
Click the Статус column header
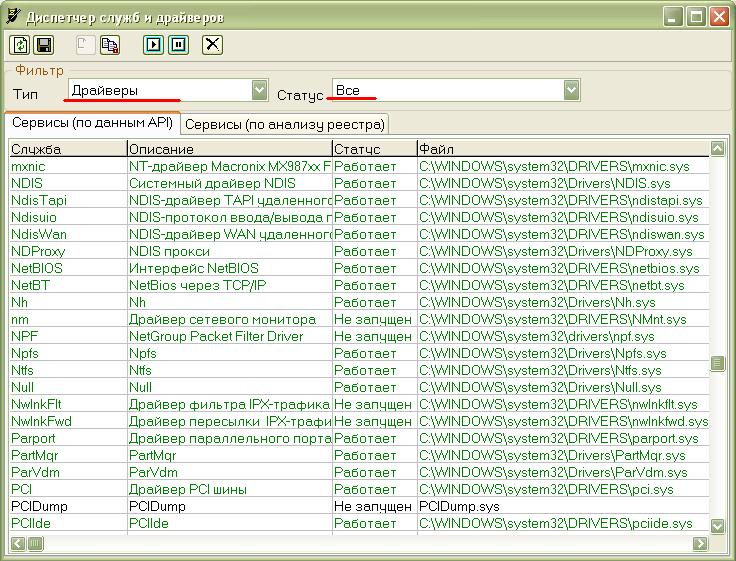375,149
